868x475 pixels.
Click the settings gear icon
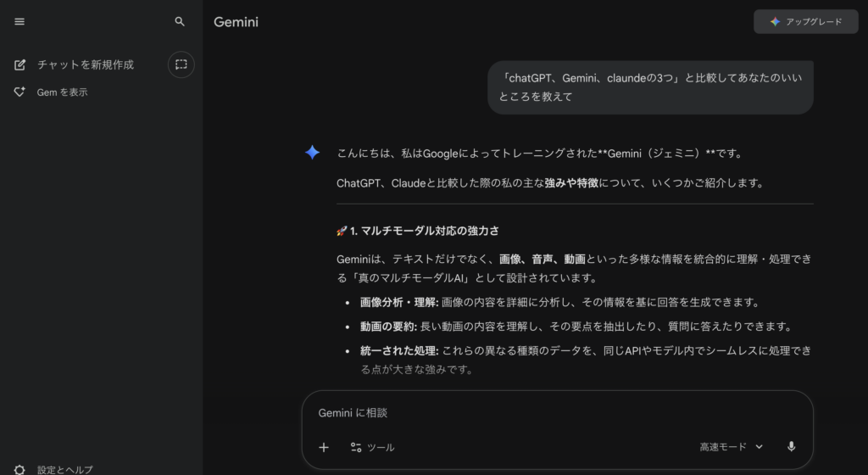tap(19, 470)
